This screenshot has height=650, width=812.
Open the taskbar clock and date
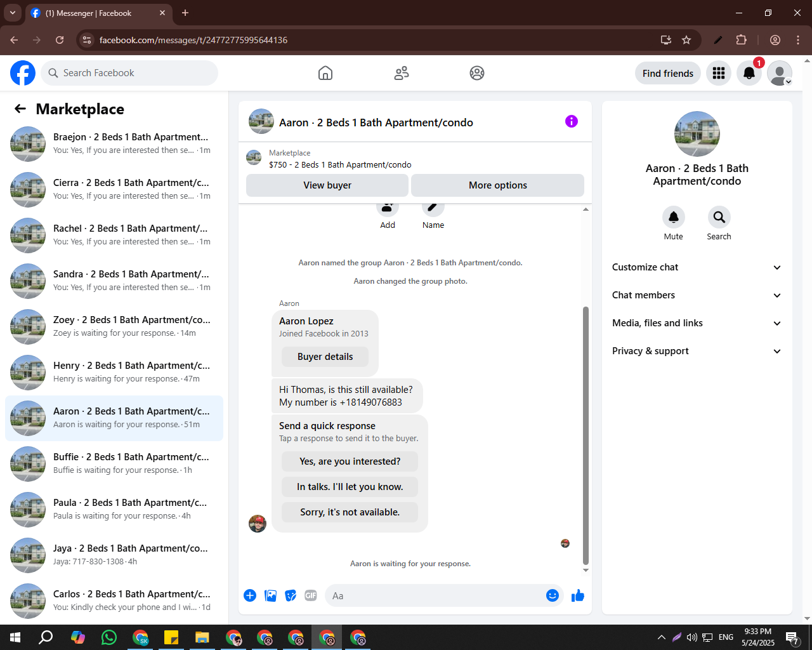pyautogui.click(x=758, y=637)
